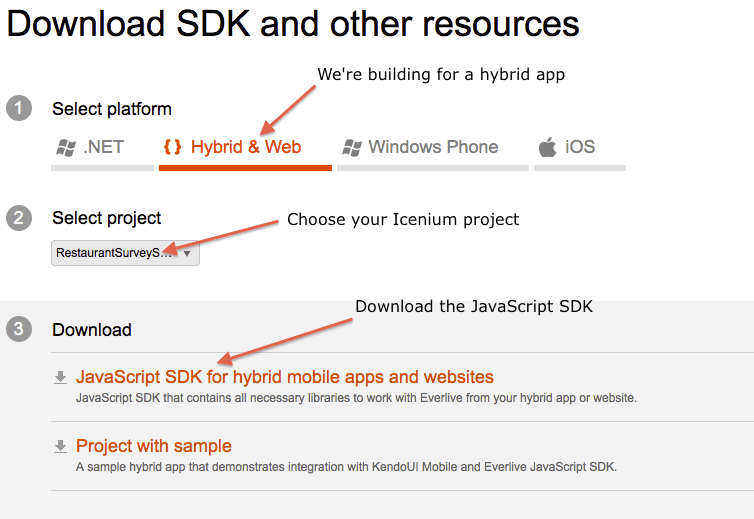The height and width of the screenshot is (519, 754).
Task: Click the Windows Phone flag icon
Action: pyautogui.click(x=352, y=148)
